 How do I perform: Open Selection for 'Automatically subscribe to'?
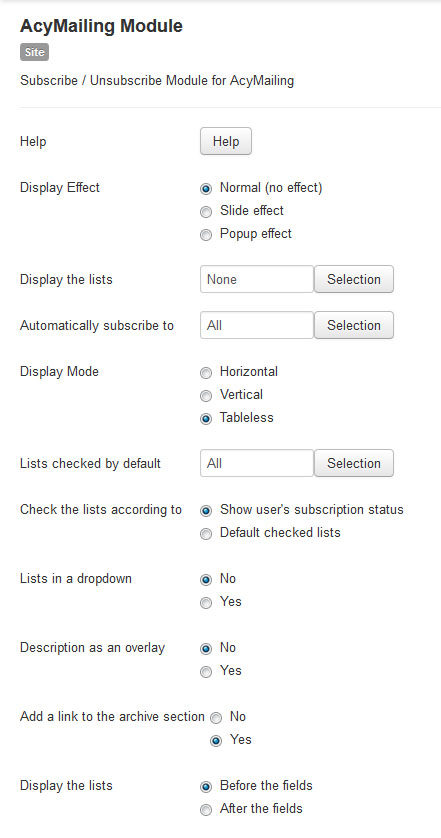tap(354, 325)
